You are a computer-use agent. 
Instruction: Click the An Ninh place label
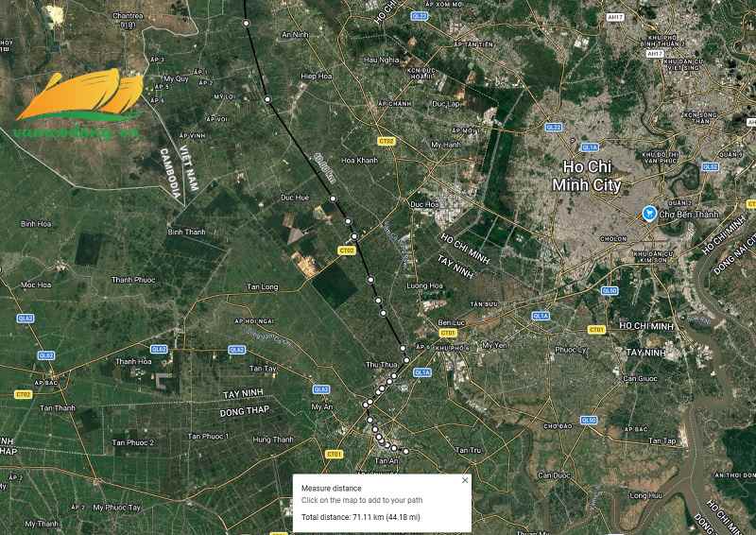[295, 35]
